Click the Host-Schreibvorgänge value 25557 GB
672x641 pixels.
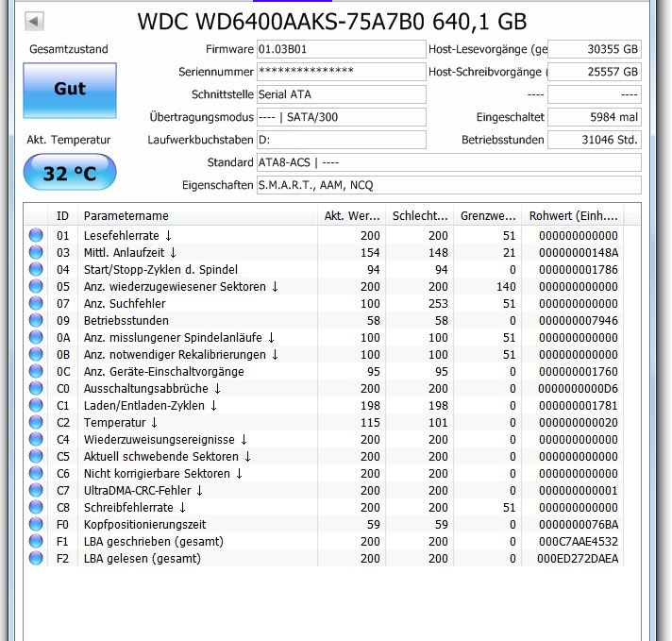[x=595, y=72]
